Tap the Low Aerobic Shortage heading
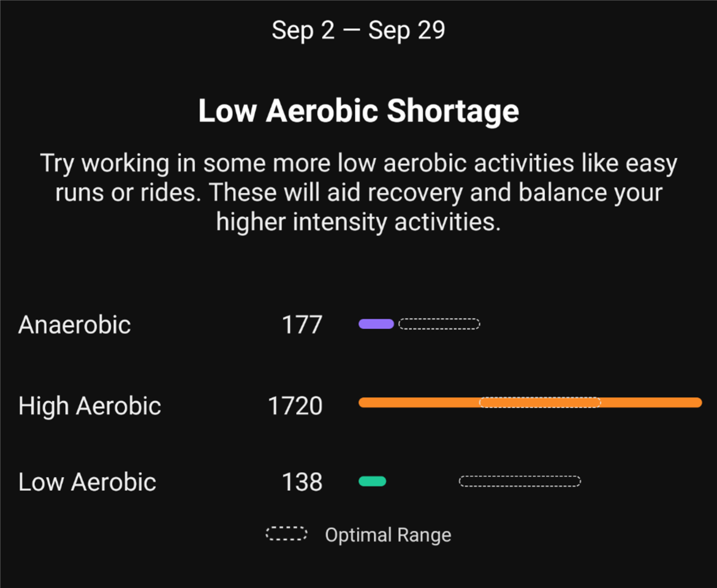 [358, 111]
